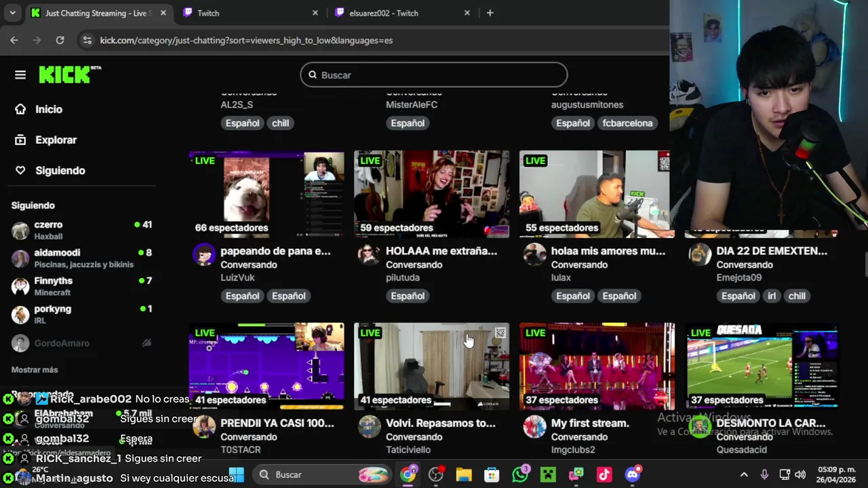868x488 pixels.
Task: Open Microsoft Store from the taskbar
Action: pyautogui.click(x=492, y=474)
